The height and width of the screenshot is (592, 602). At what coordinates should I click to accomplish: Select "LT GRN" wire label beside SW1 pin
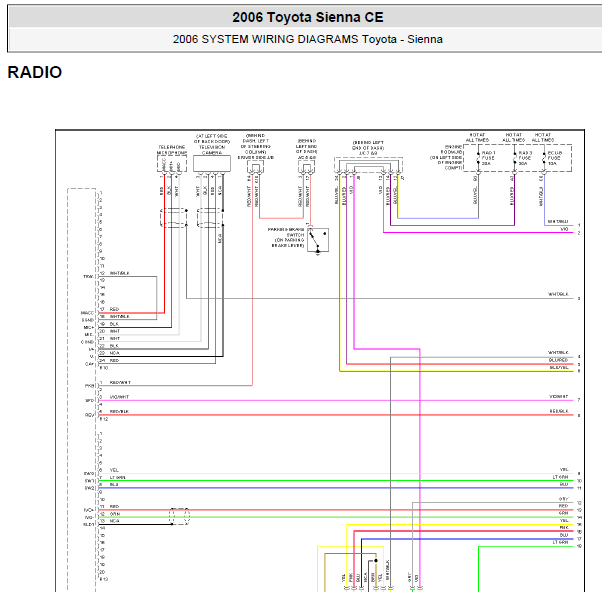click(117, 477)
